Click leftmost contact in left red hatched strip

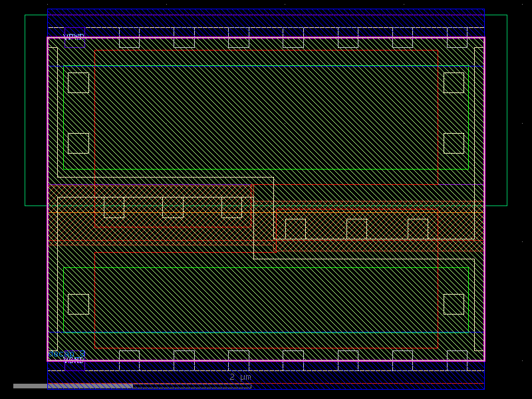coord(114,207)
